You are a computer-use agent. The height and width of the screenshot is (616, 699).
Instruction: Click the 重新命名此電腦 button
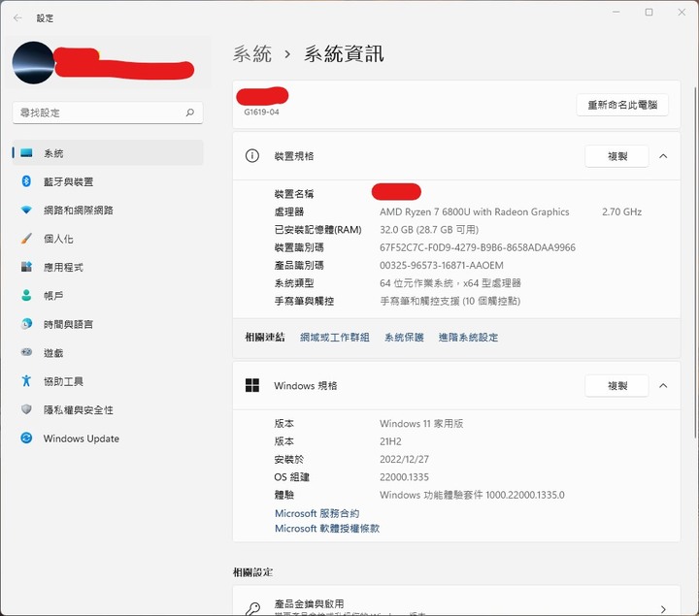point(622,105)
